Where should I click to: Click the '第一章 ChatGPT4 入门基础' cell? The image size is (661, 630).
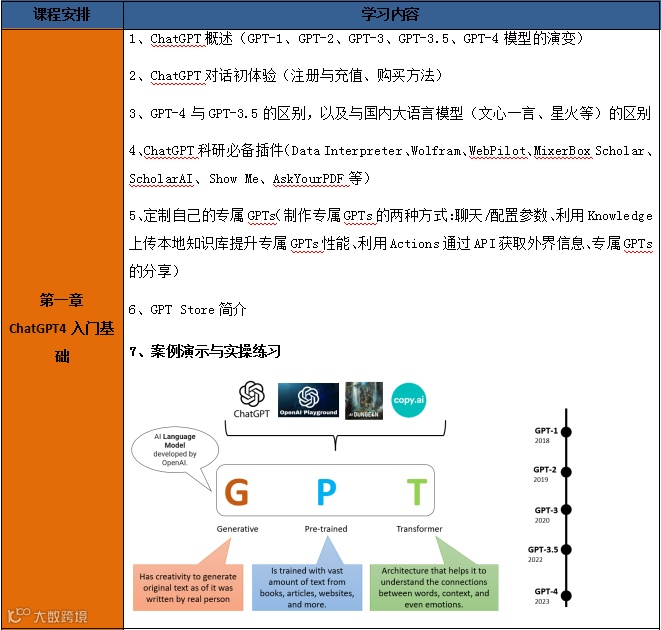[x=62, y=328]
